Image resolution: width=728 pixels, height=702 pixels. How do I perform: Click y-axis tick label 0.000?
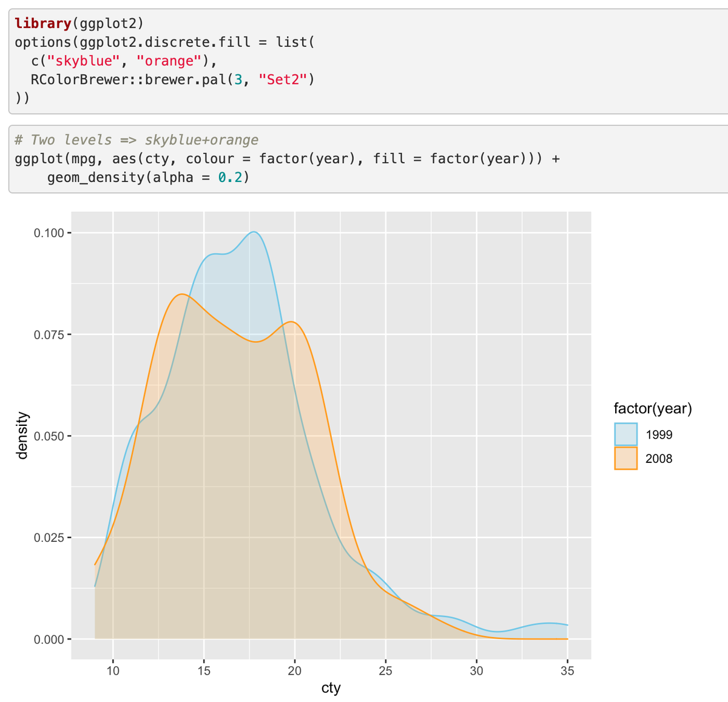coord(49,639)
